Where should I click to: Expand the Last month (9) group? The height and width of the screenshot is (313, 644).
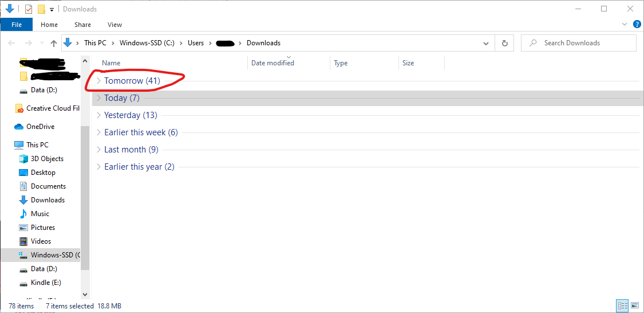point(98,150)
